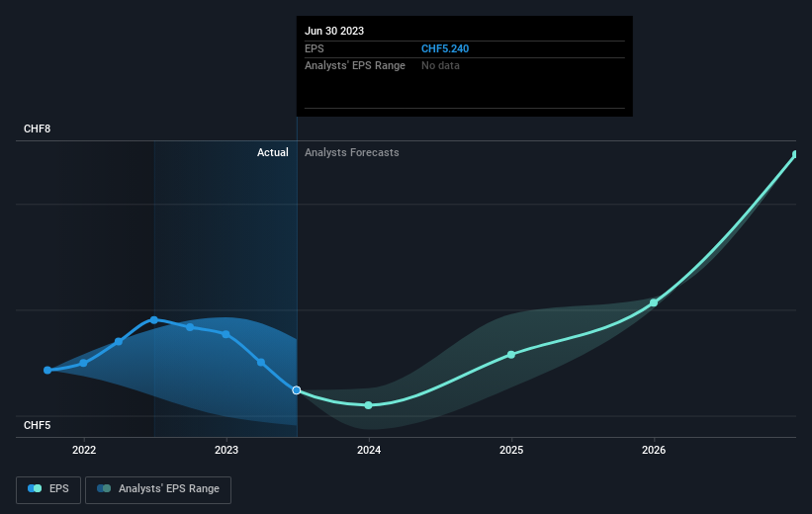Toggle the EPS legend button
812x514 pixels.
[48, 489]
